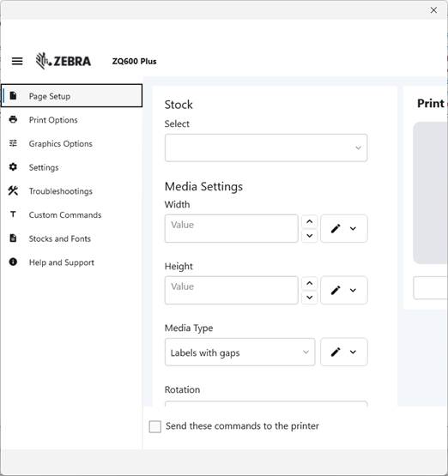Click the Zebra logo
Viewport: 448px width, 476px height.
(x=64, y=61)
